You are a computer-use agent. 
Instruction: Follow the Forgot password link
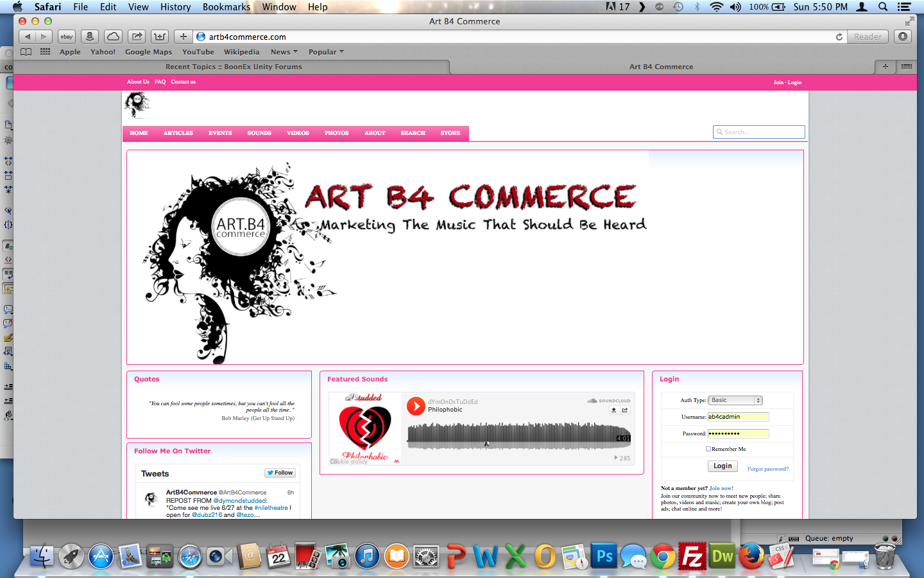[767, 469]
